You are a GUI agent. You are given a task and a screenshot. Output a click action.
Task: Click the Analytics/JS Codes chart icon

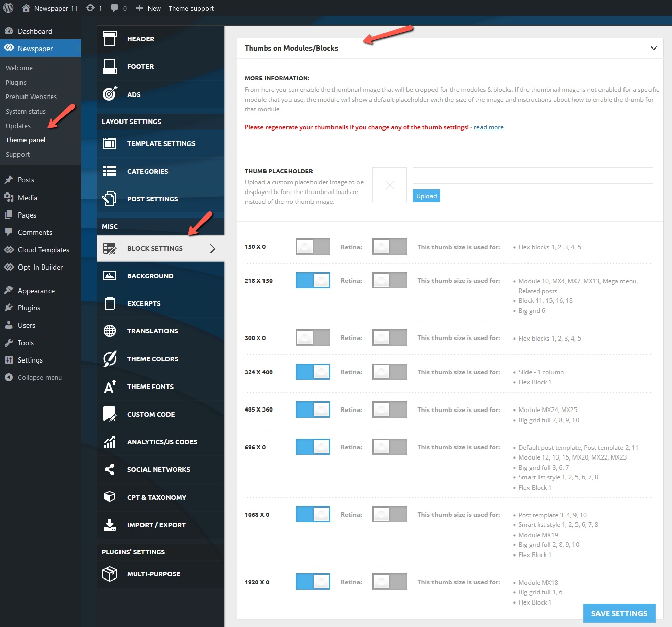pyautogui.click(x=110, y=442)
